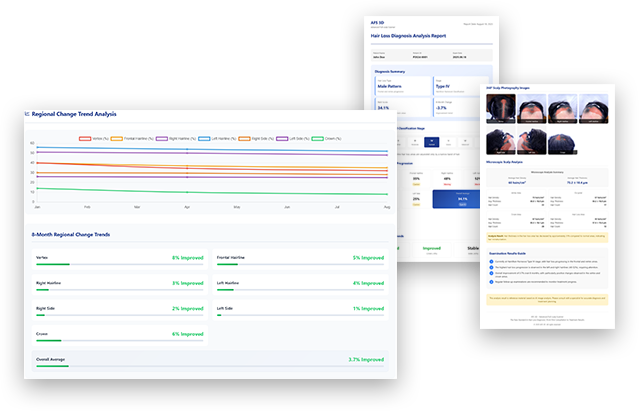Toggle the Vertex (%) legend series

pos(98,139)
